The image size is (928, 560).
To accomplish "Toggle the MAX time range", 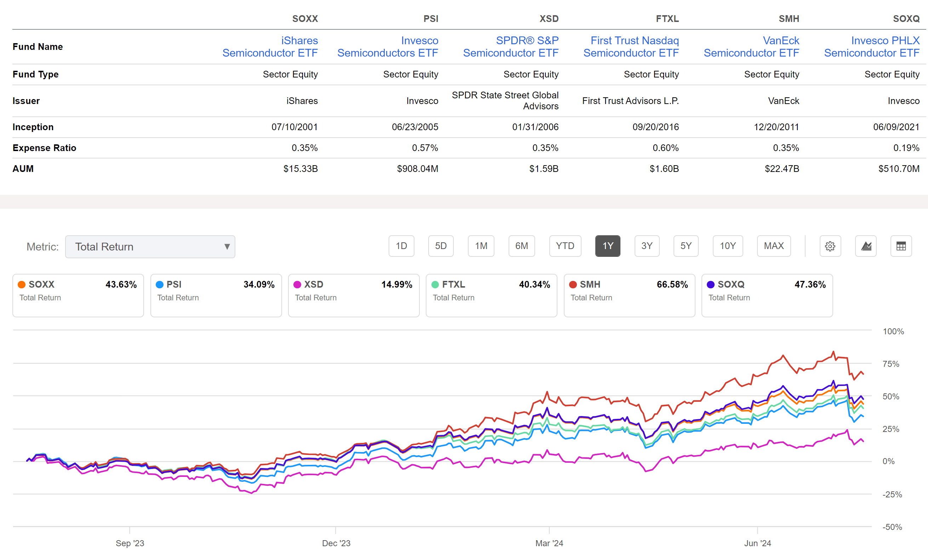I will tap(774, 246).
